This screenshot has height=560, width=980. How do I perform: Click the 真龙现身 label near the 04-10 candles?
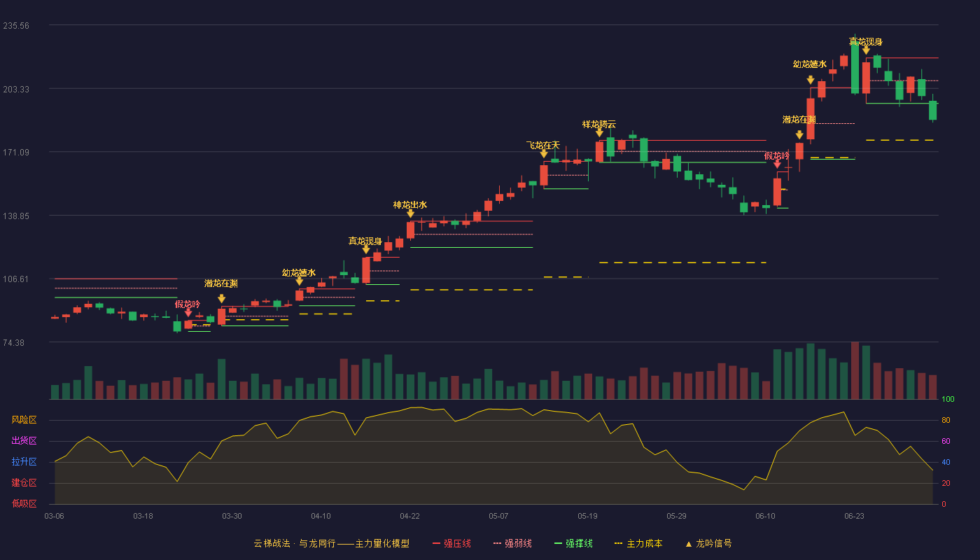click(365, 241)
